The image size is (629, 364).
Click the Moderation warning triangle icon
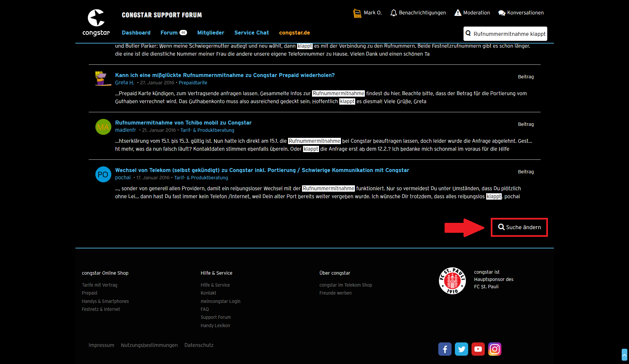pyautogui.click(x=458, y=13)
